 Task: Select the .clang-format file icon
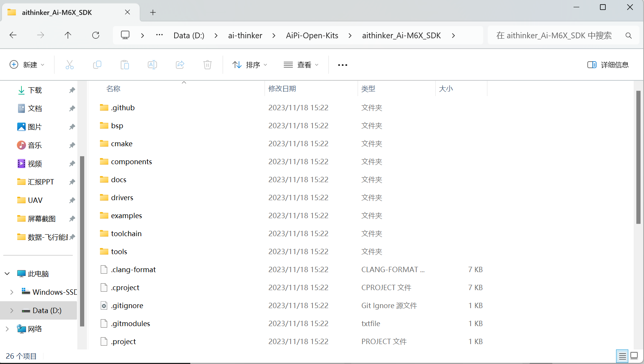coord(104,269)
